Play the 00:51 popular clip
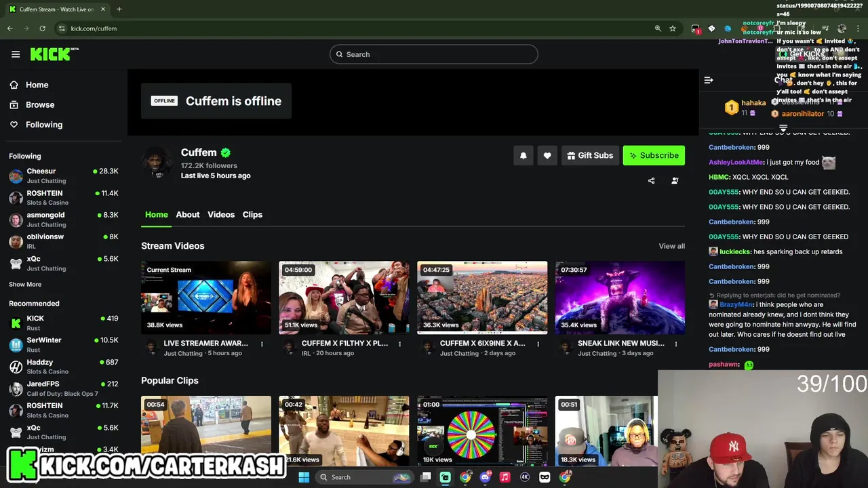 (x=606, y=431)
